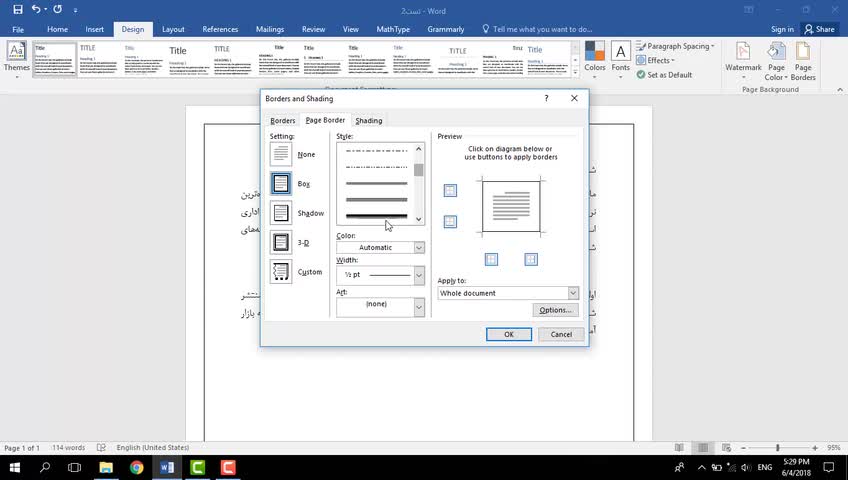Select the top dash-dot line style
Image resolution: width=848 pixels, height=480 pixels.
(376, 151)
